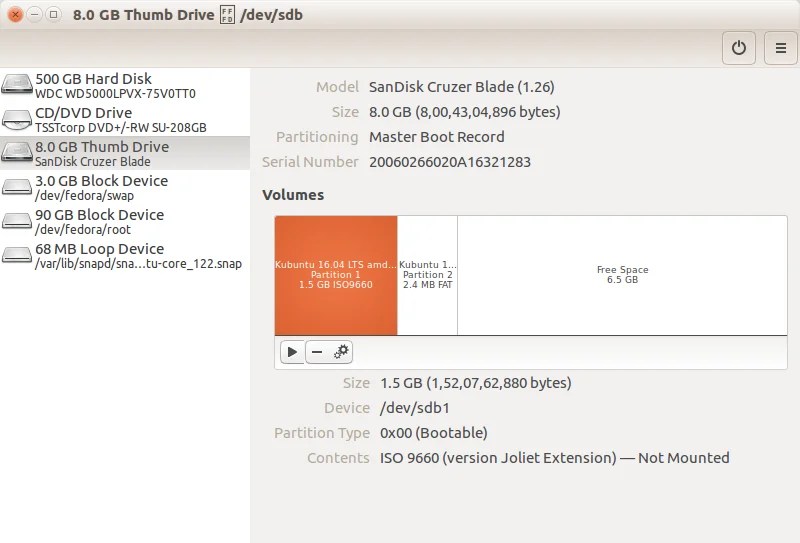Click /dev/fedora/root path text
Image resolution: width=800 pixels, height=543 pixels.
click(x=83, y=230)
